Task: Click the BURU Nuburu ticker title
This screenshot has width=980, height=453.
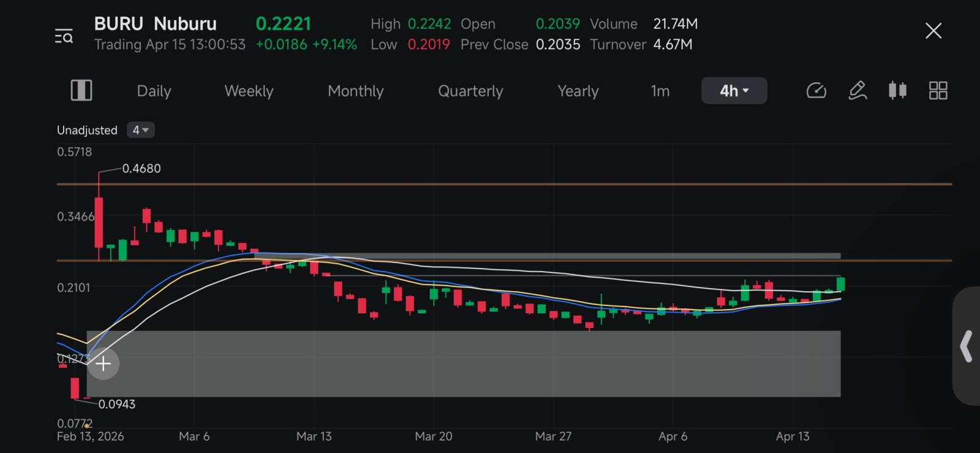Action: click(x=155, y=23)
